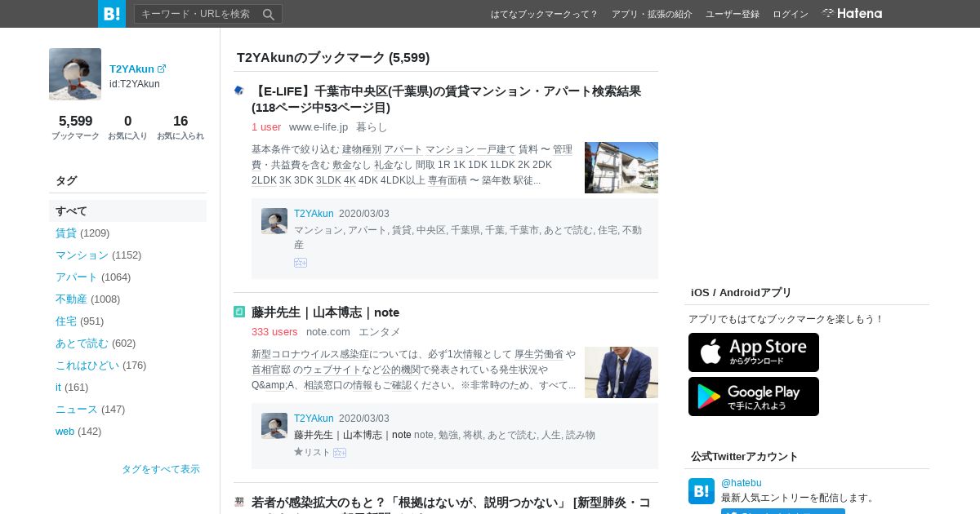Click 1 user count on E-LIFE entry

[x=266, y=126]
